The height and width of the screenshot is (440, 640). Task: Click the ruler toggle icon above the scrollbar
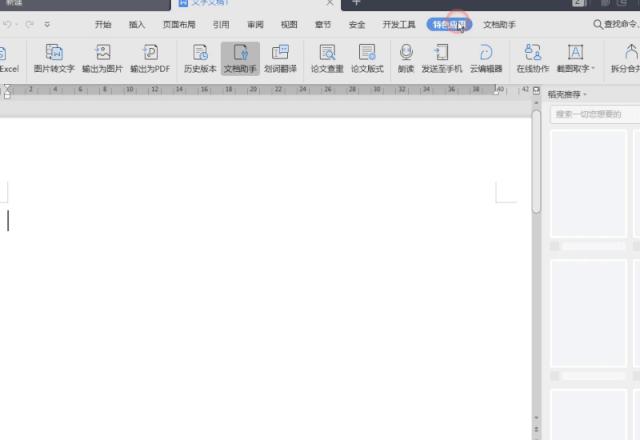pyautogui.click(x=536, y=90)
